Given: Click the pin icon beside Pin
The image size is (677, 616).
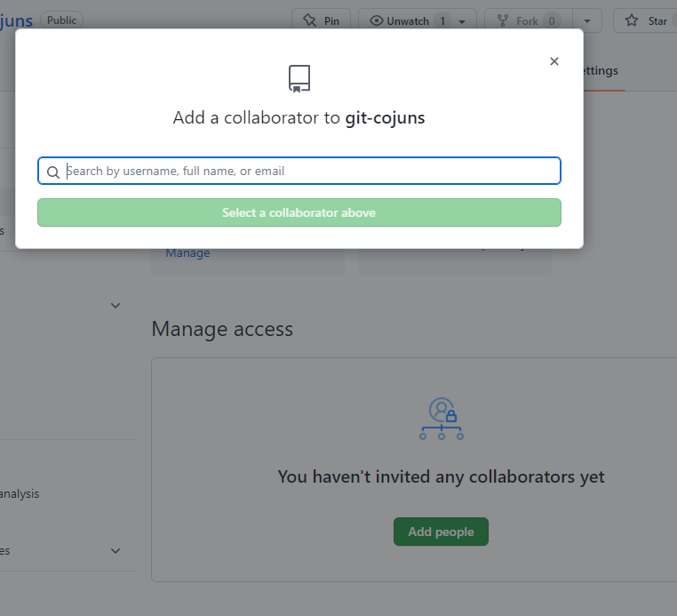Looking at the screenshot, I should pos(309,20).
